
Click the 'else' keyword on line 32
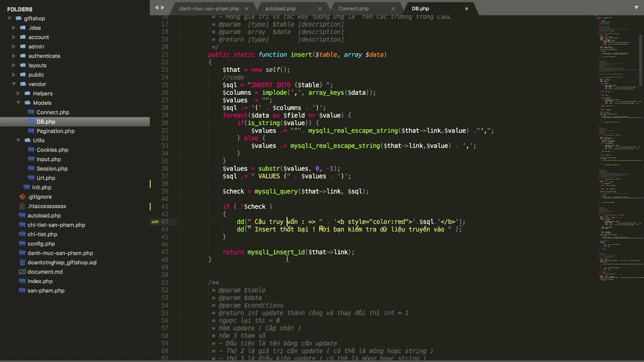pos(251,138)
